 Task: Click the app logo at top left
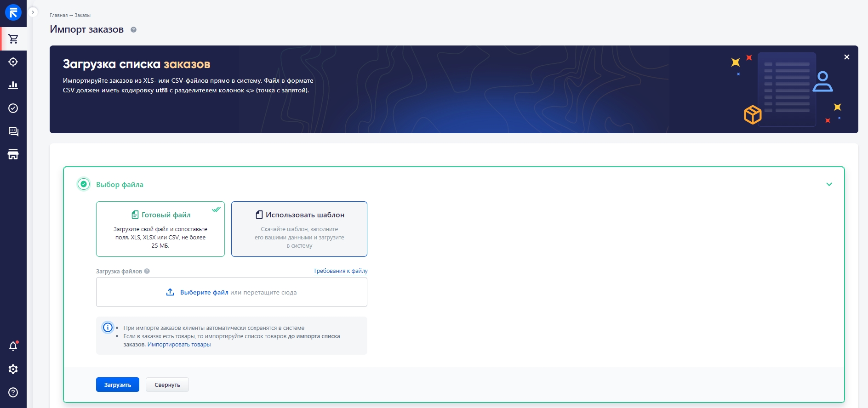[13, 13]
